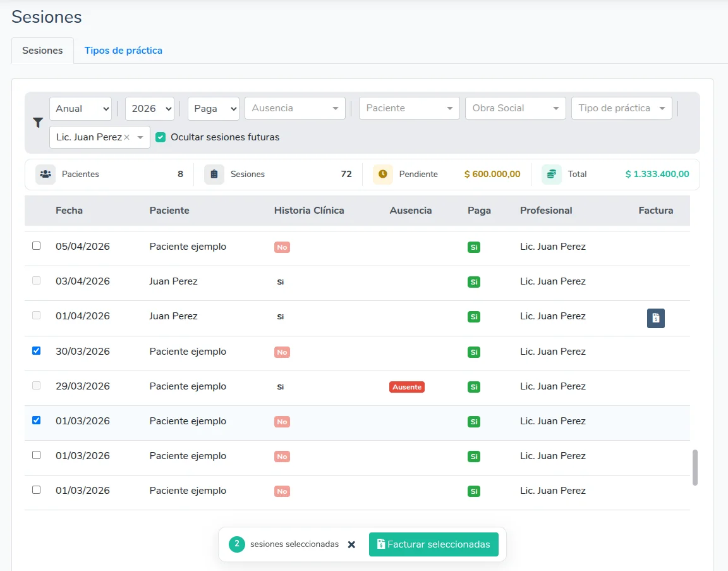This screenshot has width=728, height=571.
Task: Clear selected sessions with the X
Action: (351, 544)
